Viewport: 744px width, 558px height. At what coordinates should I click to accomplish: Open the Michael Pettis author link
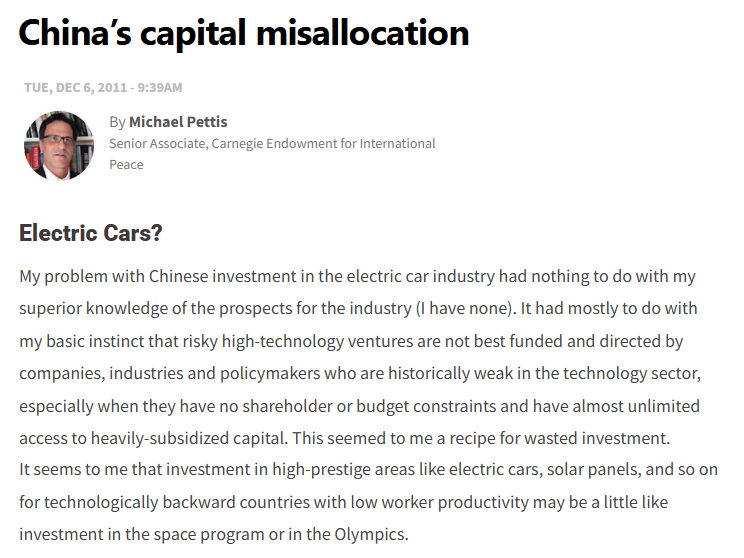(178, 122)
